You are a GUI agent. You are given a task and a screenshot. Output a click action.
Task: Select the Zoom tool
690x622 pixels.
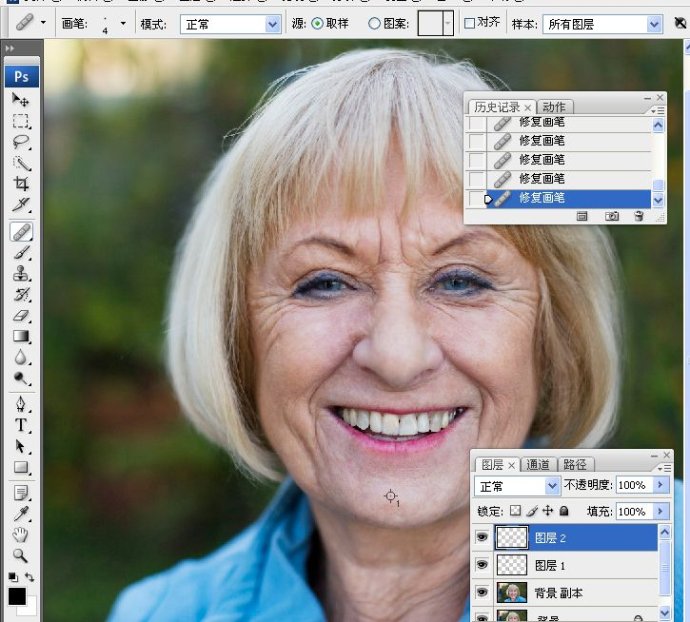click(x=20, y=556)
